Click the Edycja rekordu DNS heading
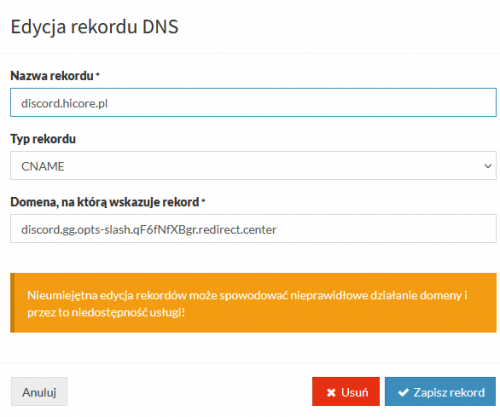500x417 pixels. (x=95, y=27)
